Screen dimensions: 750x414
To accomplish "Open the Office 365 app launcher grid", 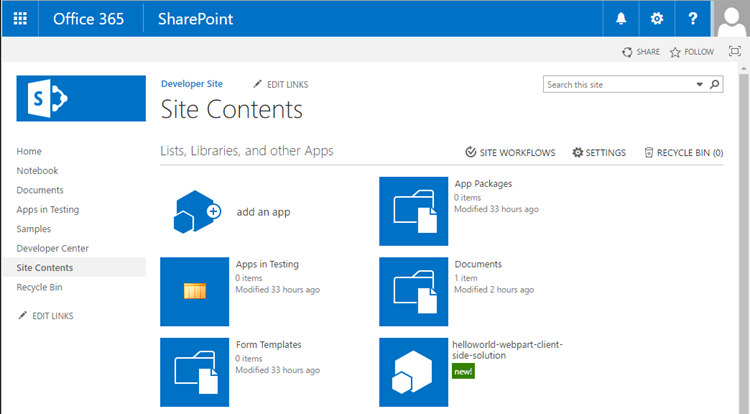I will (x=20, y=19).
